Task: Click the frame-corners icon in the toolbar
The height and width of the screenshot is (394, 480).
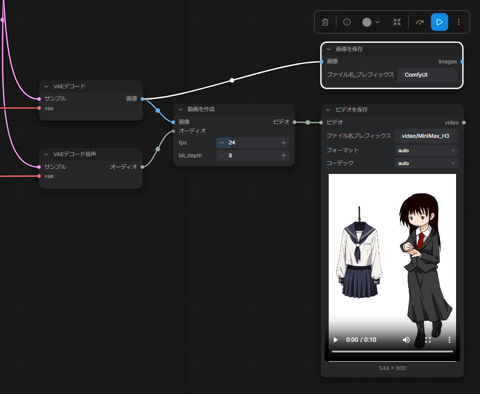Action: [397, 22]
